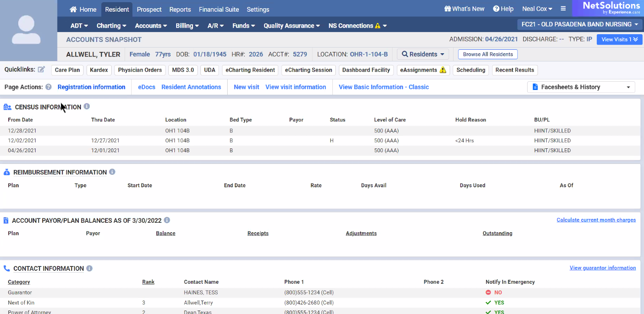644x314 pixels.
Task: Sort by the Outstanding column header
Action: [497, 234]
